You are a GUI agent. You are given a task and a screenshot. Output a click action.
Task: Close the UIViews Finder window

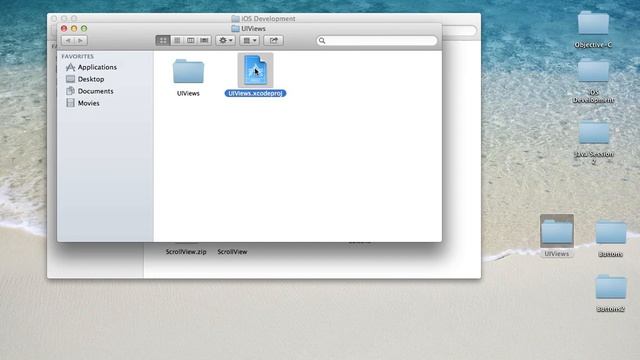[64, 28]
